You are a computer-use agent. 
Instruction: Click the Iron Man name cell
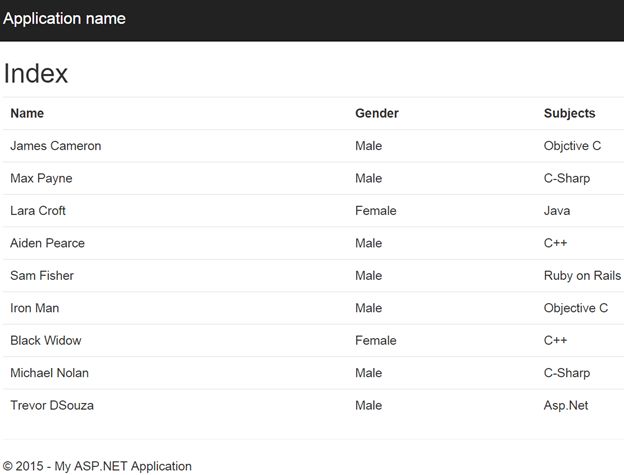coord(34,308)
